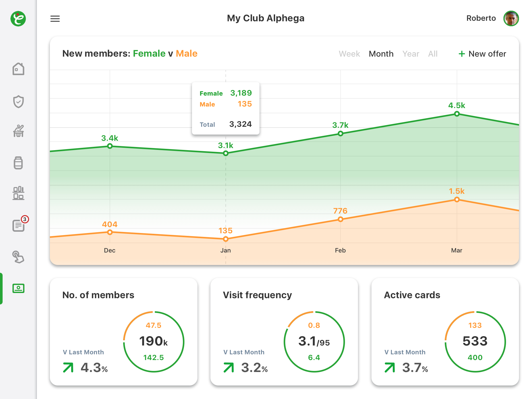Click the No. of members progress ring

click(154, 342)
